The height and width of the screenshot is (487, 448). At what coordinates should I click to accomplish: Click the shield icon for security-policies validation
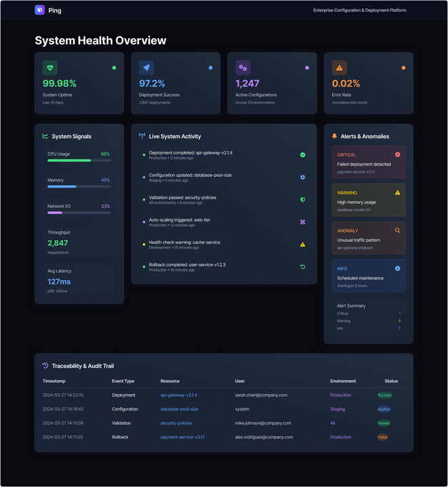[x=302, y=199]
